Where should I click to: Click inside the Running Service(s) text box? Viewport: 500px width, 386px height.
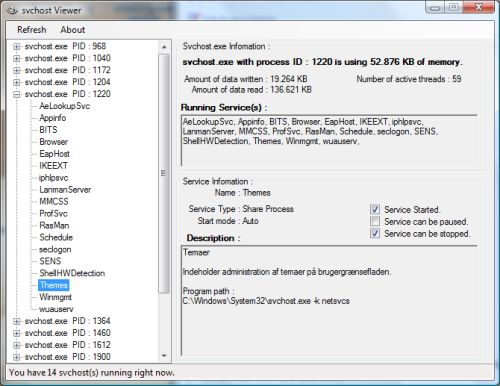[329, 140]
